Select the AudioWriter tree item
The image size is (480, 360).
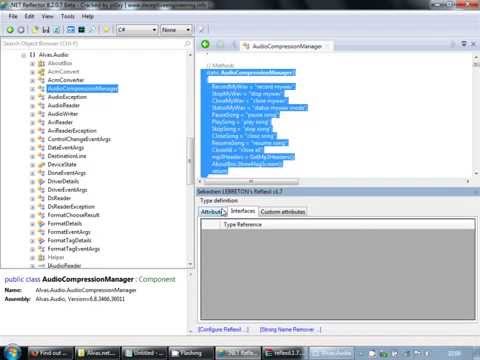click(x=63, y=114)
